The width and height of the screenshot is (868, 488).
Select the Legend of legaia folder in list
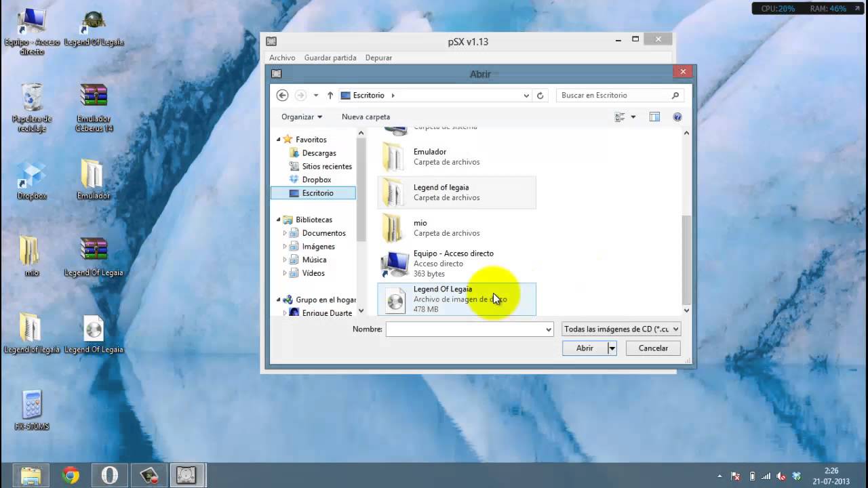tap(456, 192)
